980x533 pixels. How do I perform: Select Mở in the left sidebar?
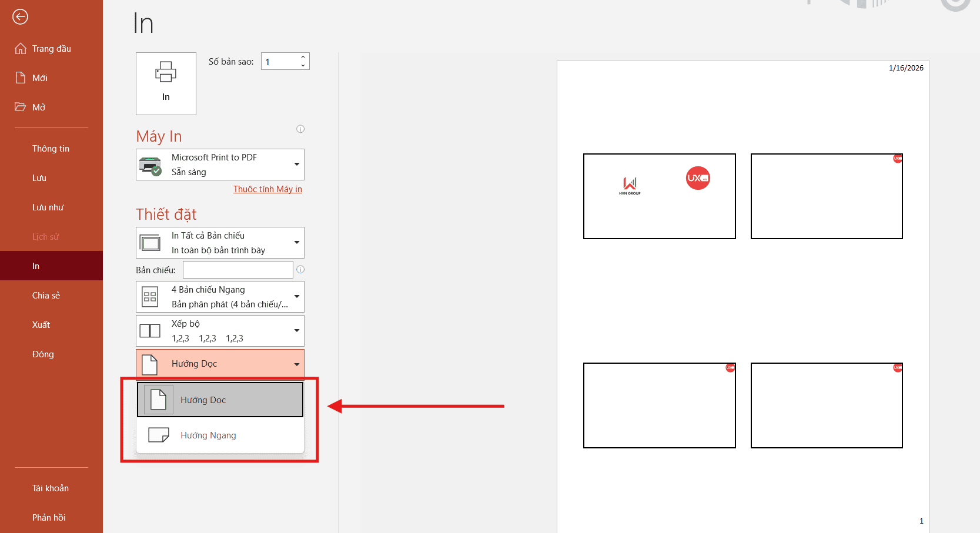coord(39,108)
